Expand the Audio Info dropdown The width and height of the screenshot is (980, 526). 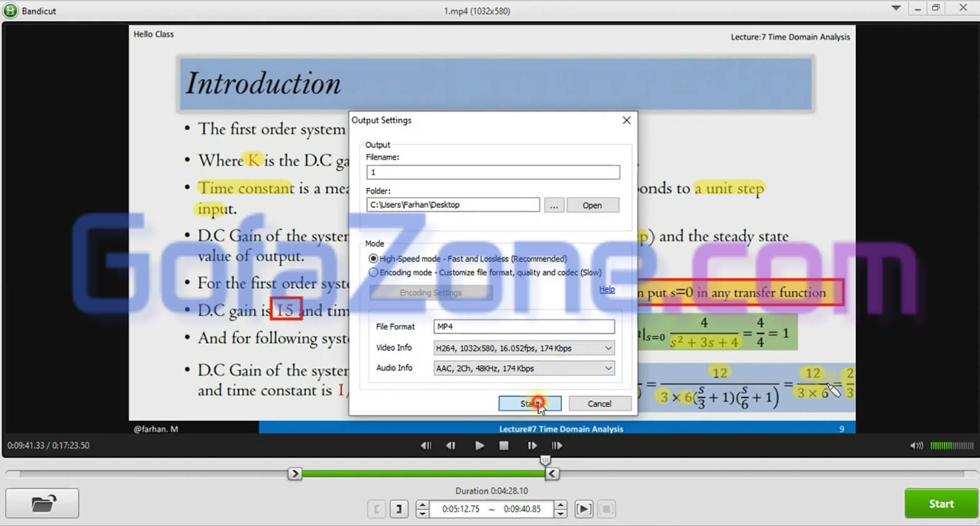coord(608,368)
